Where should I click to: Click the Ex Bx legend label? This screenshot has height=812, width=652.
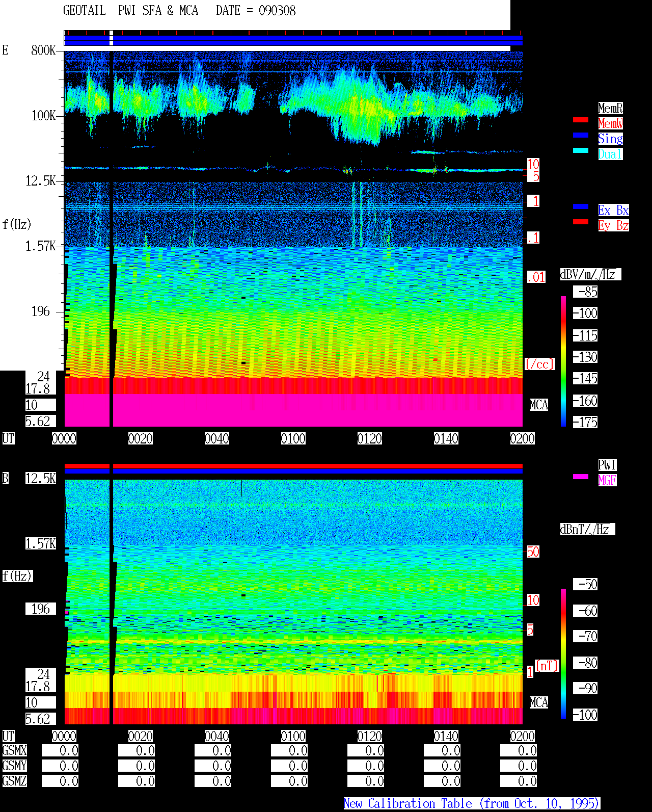click(x=613, y=210)
